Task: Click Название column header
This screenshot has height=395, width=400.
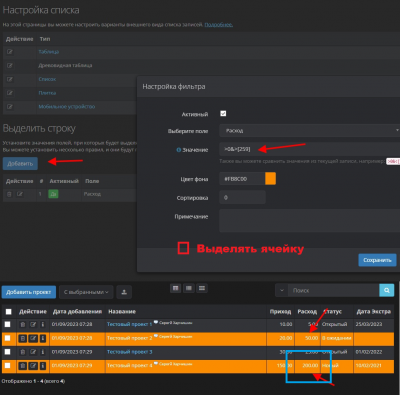Action: coord(122,312)
